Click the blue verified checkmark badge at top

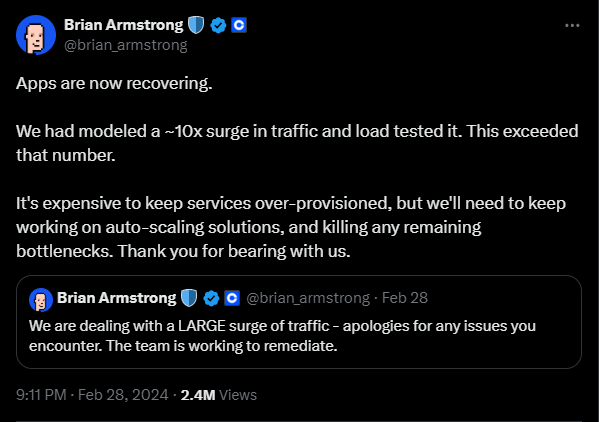tap(218, 26)
